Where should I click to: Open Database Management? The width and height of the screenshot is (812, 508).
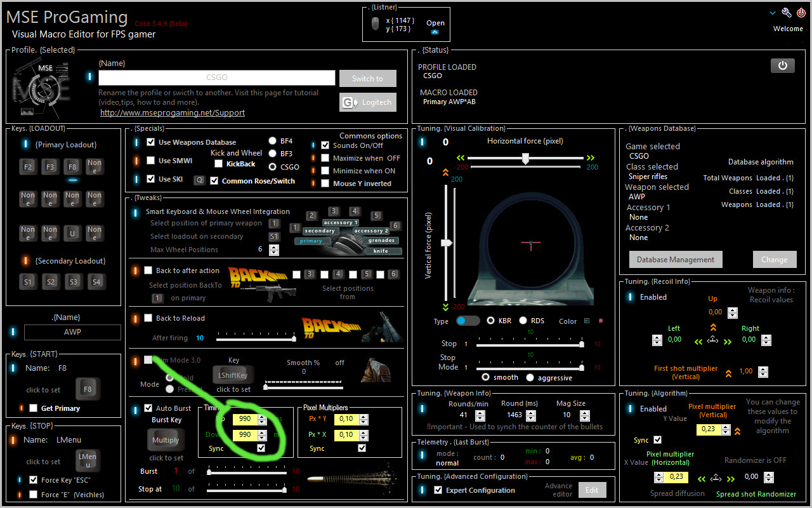[676, 259]
